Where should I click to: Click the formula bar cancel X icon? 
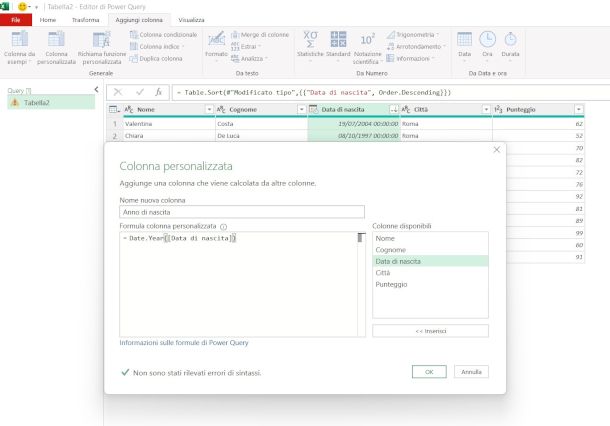click(117, 92)
